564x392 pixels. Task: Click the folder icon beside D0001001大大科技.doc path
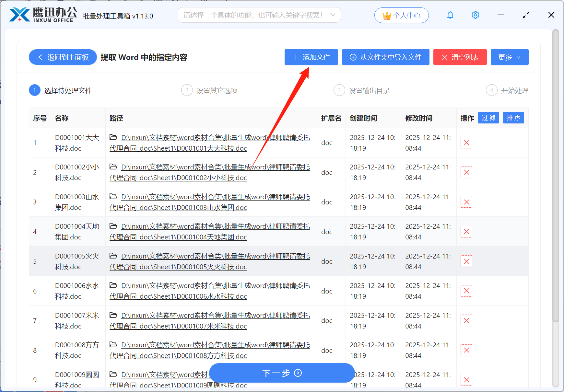tap(113, 137)
